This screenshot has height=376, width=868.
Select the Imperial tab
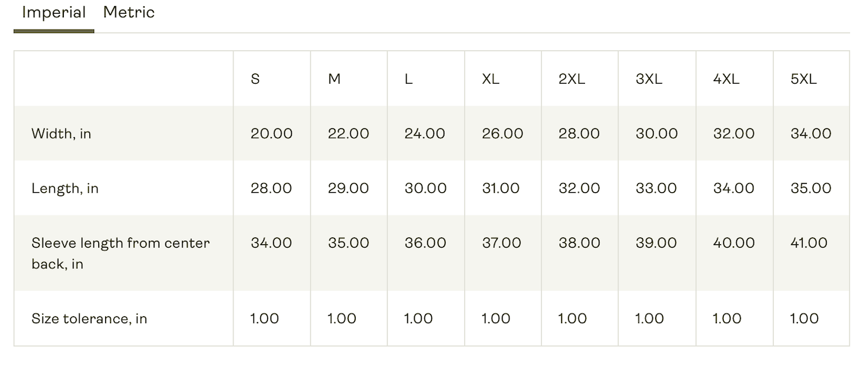(x=54, y=12)
